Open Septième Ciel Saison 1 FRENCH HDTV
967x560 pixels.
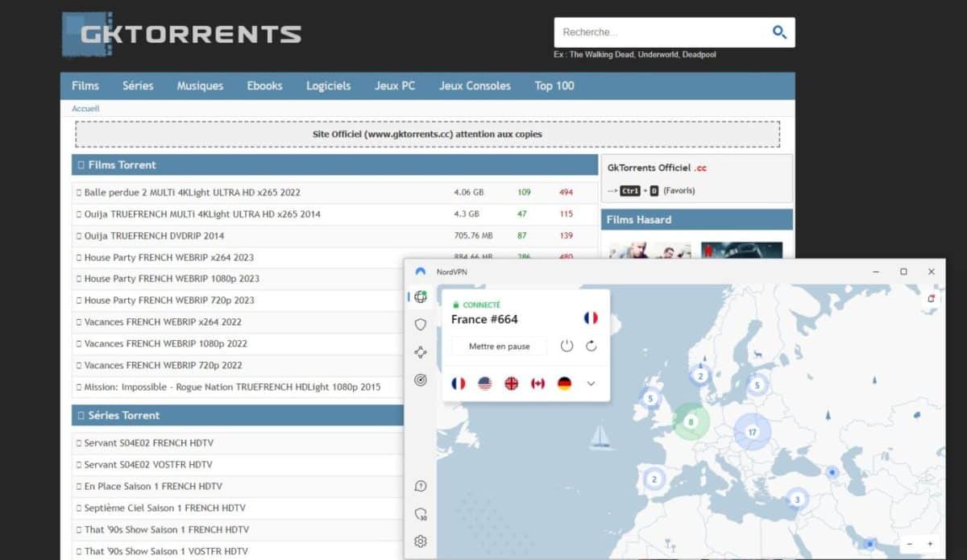pyautogui.click(x=165, y=508)
